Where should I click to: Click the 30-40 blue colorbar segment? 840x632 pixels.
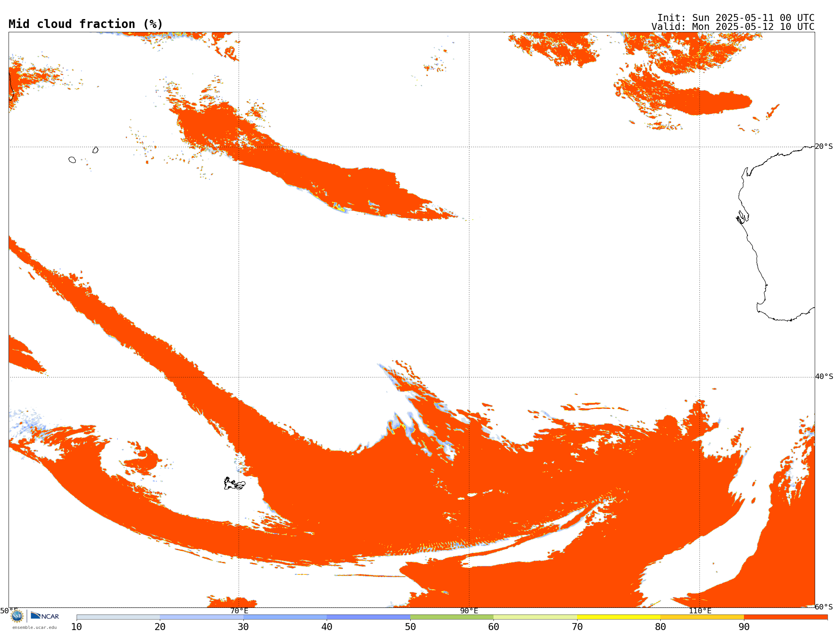click(x=285, y=617)
